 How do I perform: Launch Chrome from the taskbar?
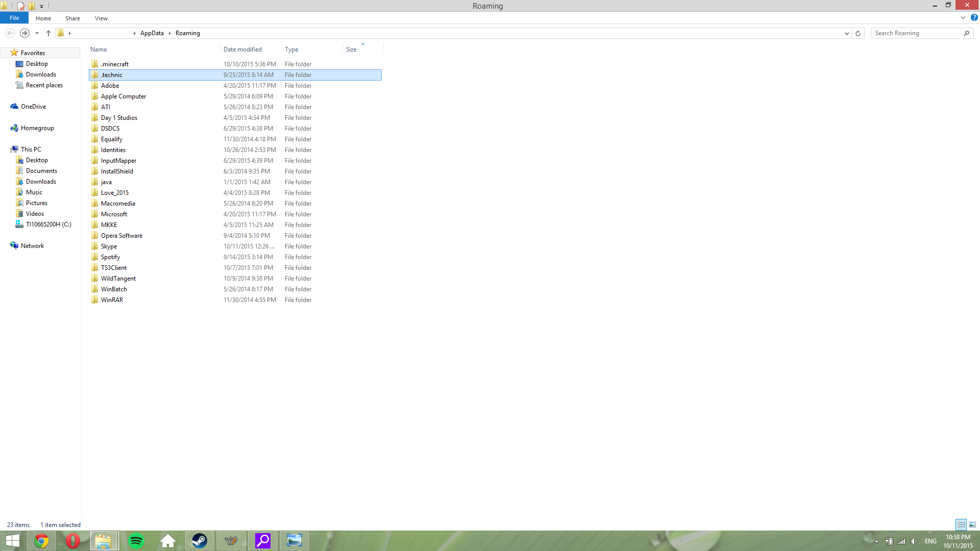41,541
